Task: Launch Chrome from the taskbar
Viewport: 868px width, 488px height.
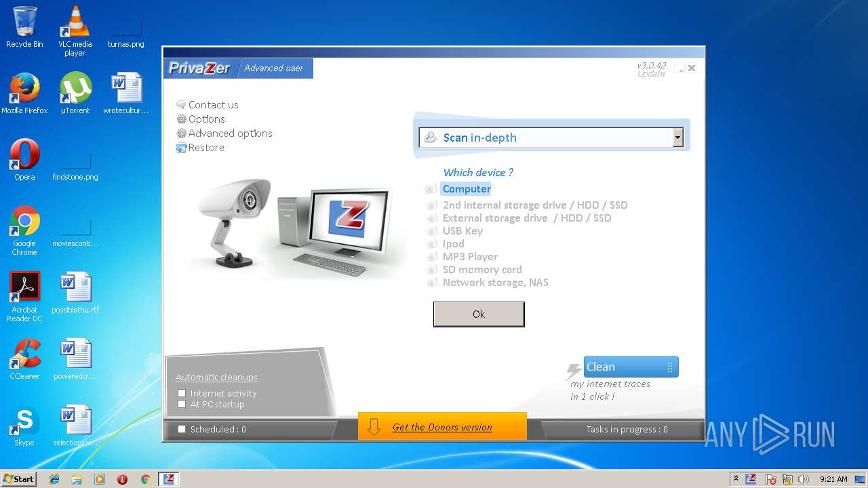Action: (145, 479)
